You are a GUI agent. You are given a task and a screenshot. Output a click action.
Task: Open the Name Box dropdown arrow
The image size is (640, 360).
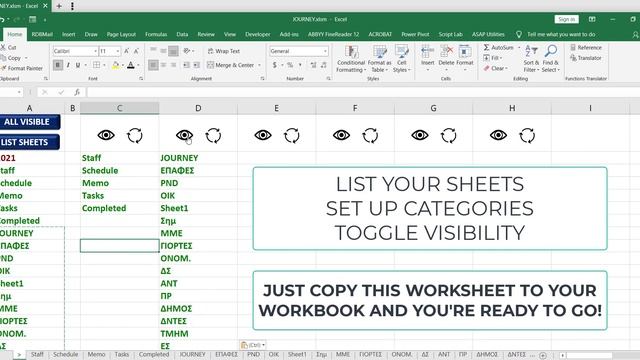click(x=19, y=93)
